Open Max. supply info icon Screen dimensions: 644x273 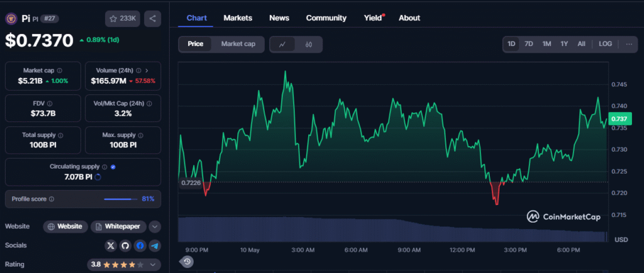click(141, 135)
